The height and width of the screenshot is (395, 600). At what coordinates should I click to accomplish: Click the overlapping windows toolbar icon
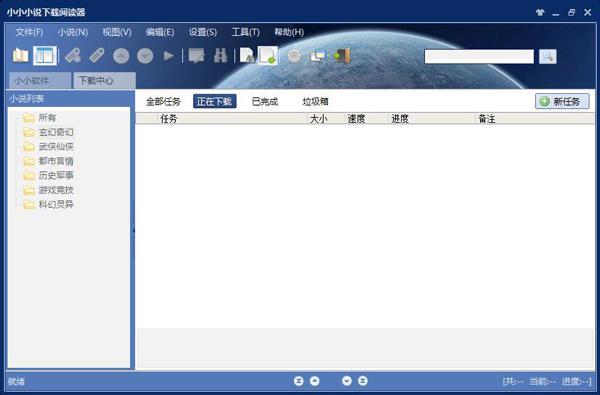[318, 56]
